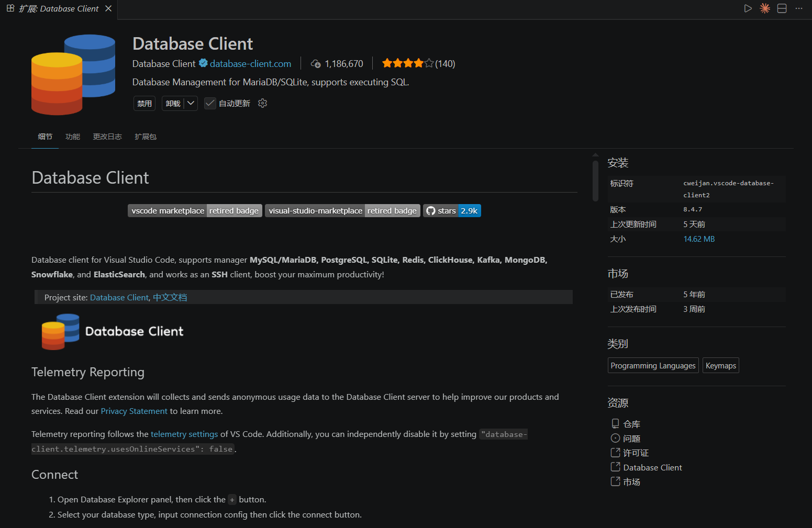Expand the uninstall (卸载) dropdown arrow
Image resolution: width=812 pixels, height=528 pixels.
click(191, 103)
